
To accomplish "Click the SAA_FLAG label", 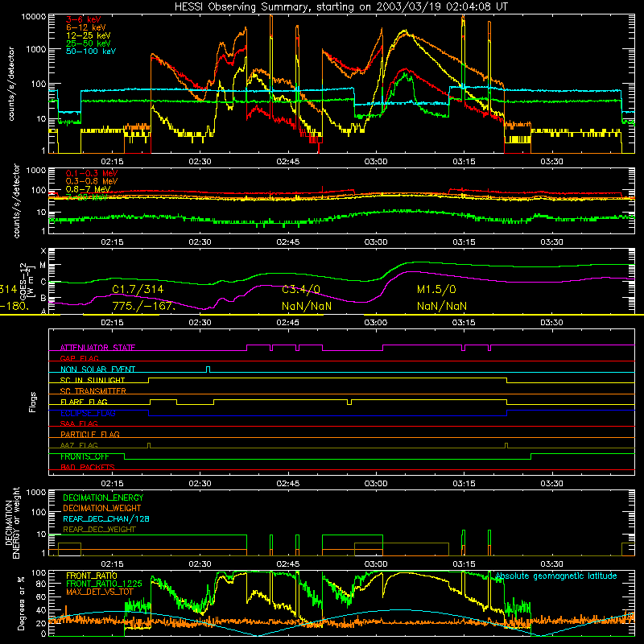I will pyautogui.click(x=79, y=424).
